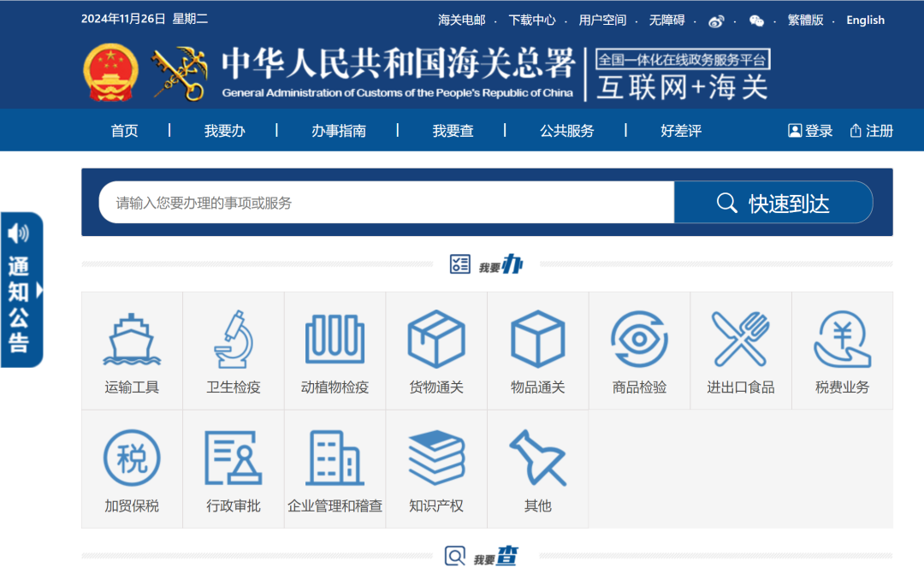Screen dimensions: 924x579
Task: Switch to English version
Action: 865,20
